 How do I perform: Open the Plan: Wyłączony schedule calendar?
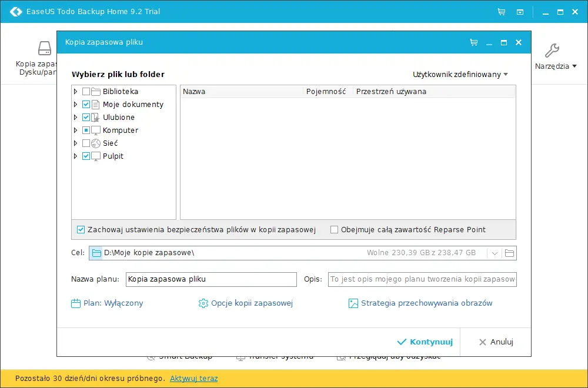click(x=107, y=303)
